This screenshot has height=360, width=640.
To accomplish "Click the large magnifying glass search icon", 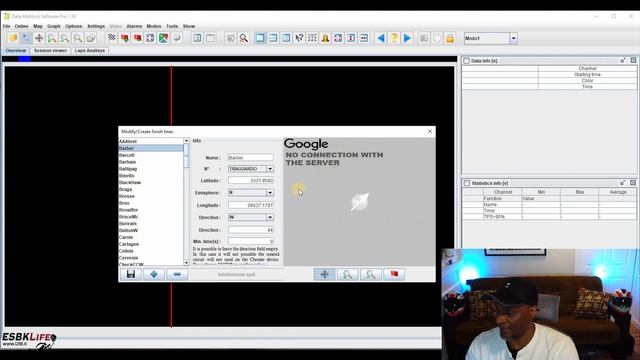I will pyautogui.click(x=244, y=38).
